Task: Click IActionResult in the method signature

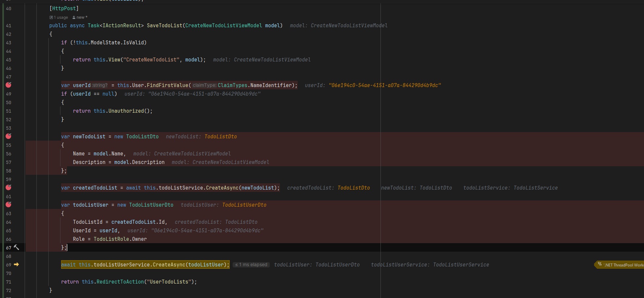Action: point(122,26)
